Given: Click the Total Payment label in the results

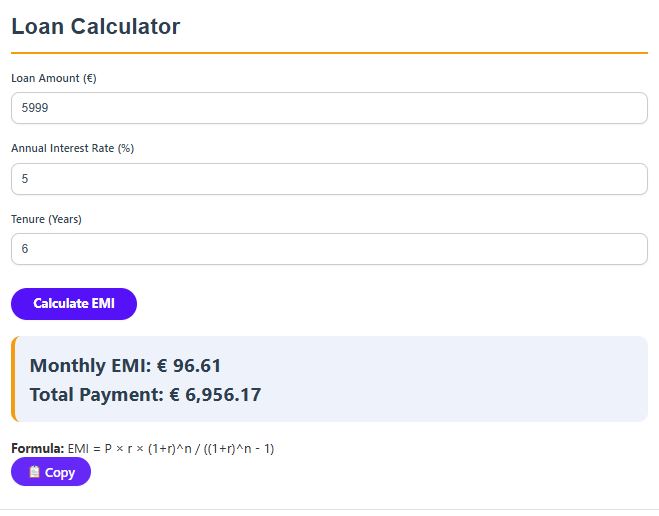Looking at the screenshot, I should pyautogui.click(x=96, y=395).
